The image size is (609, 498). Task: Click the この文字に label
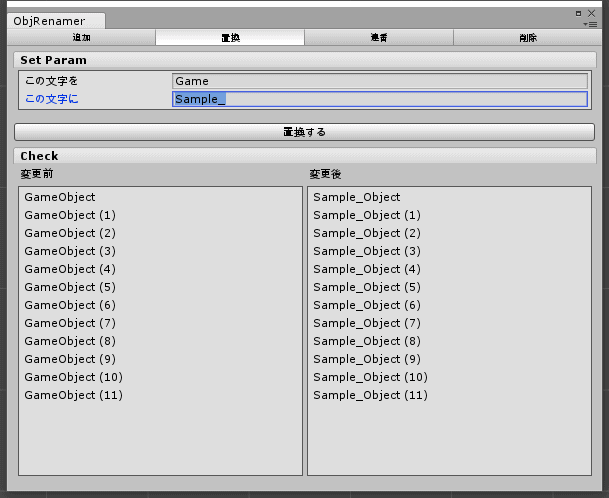pyautogui.click(x=51, y=99)
